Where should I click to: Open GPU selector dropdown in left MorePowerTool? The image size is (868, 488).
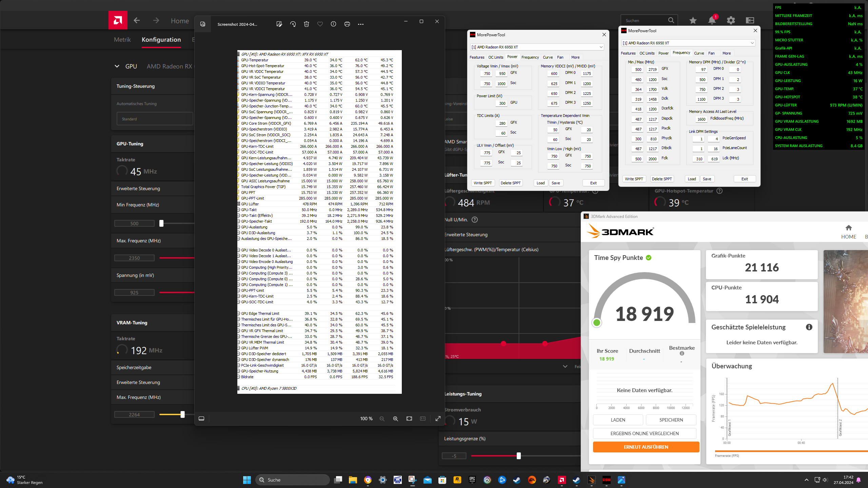coord(601,47)
